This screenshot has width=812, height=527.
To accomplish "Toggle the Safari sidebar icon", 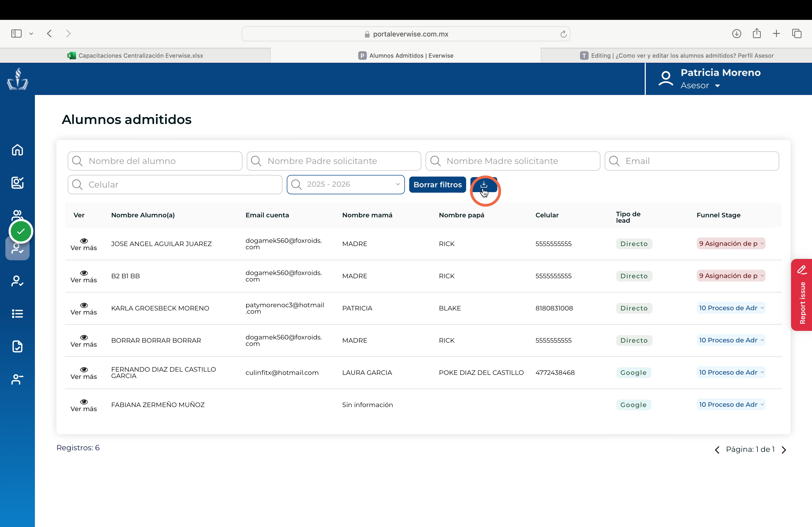I will (16, 33).
